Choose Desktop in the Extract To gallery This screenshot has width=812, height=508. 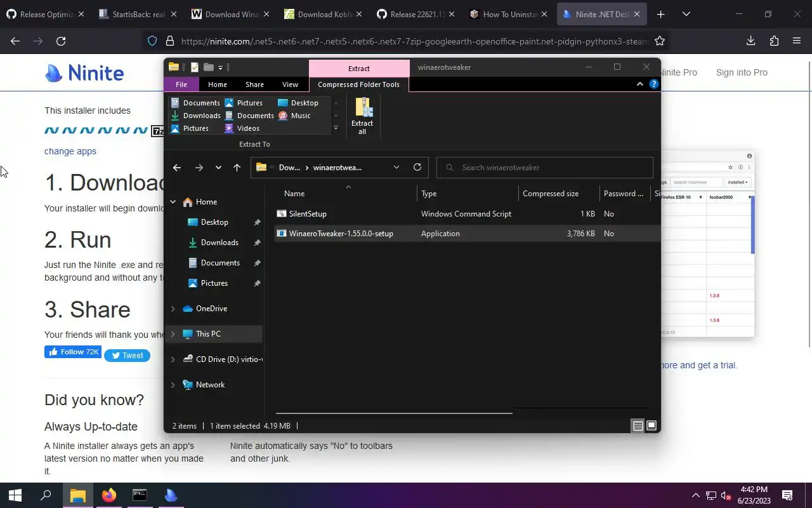298,103
